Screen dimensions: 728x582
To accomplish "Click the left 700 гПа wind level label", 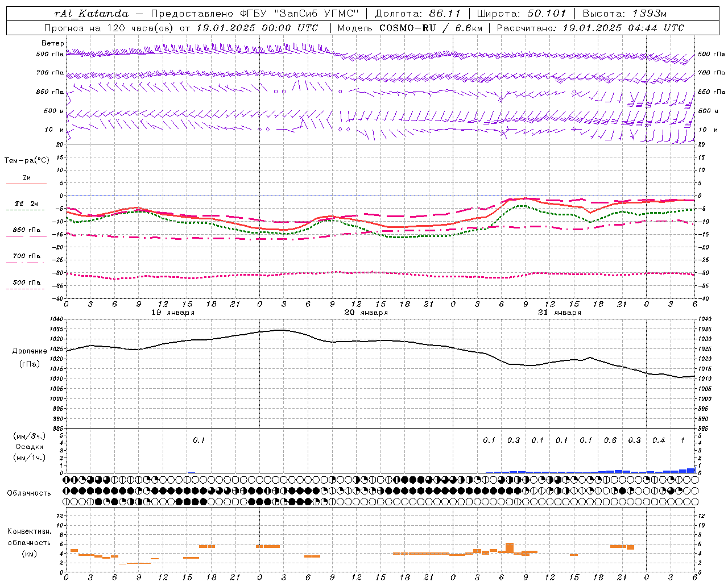I will click(50, 73).
